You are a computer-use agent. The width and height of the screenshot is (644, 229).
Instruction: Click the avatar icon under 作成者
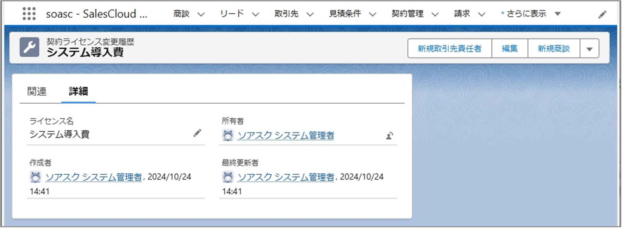point(35,177)
